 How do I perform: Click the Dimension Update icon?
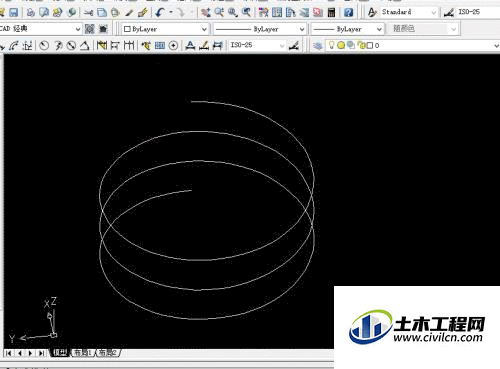point(218,45)
